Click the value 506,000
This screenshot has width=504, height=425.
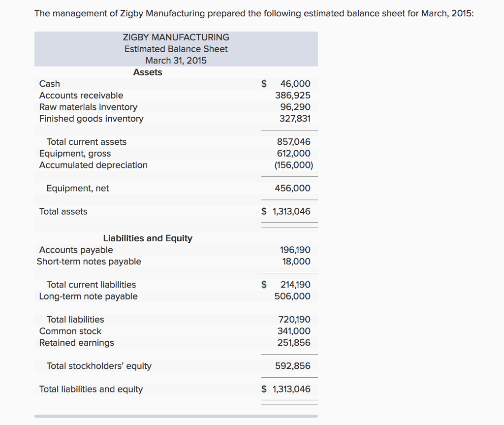click(x=292, y=296)
